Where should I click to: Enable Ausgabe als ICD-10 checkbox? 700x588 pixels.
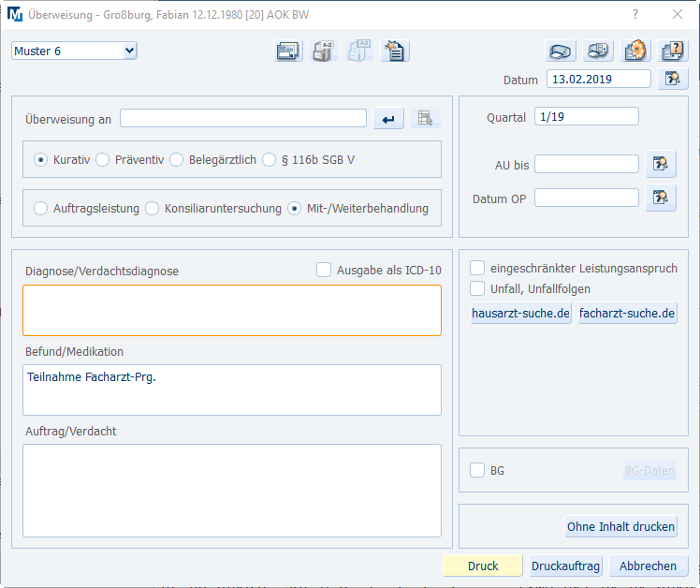[x=324, y=270]
